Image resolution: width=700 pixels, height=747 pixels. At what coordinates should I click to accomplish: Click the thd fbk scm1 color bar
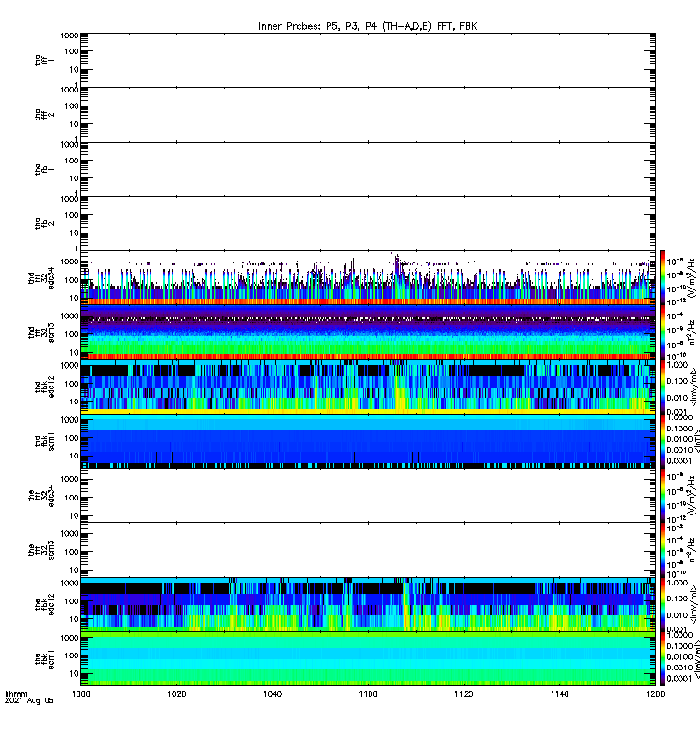click(x=663, y=441)
